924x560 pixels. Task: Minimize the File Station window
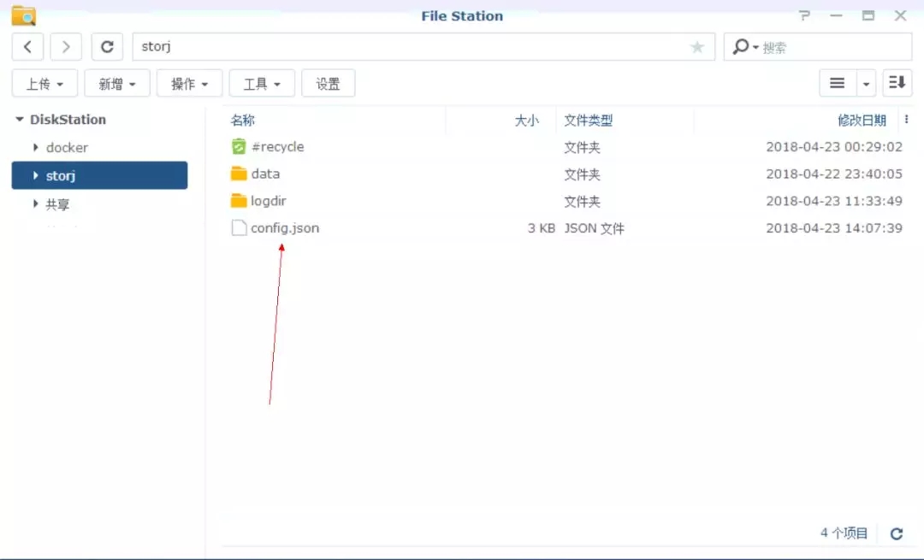coord(836,16)
